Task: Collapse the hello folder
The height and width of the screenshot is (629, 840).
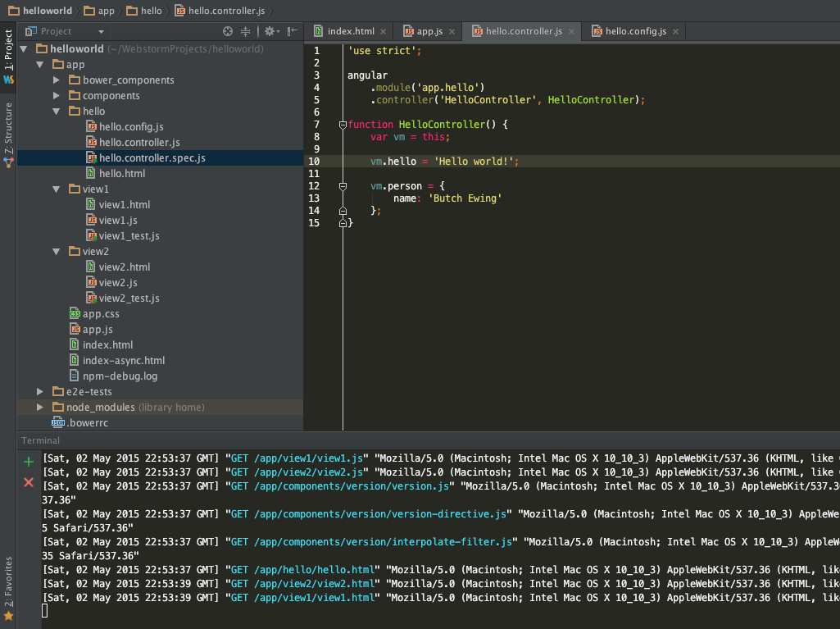Action: 57,111
